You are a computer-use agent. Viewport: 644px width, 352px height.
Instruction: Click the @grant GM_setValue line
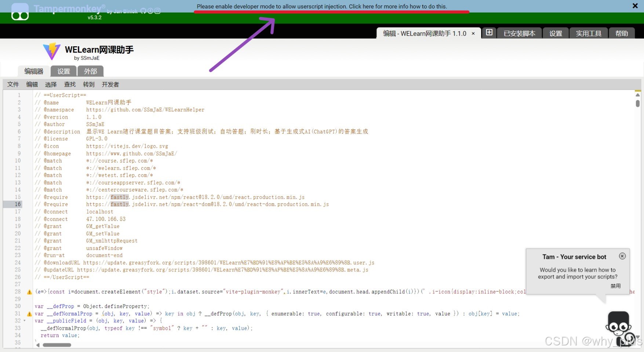[x=77, y=234]
